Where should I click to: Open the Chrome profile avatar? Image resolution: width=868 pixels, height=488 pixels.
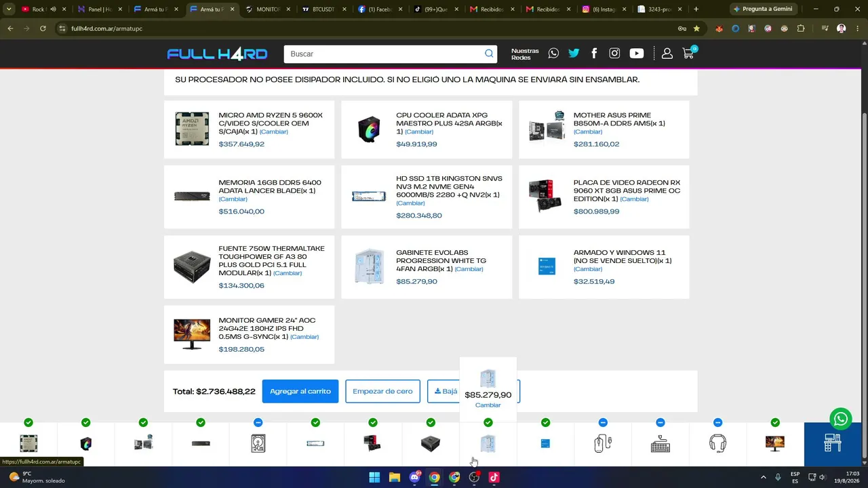(842, 28)
